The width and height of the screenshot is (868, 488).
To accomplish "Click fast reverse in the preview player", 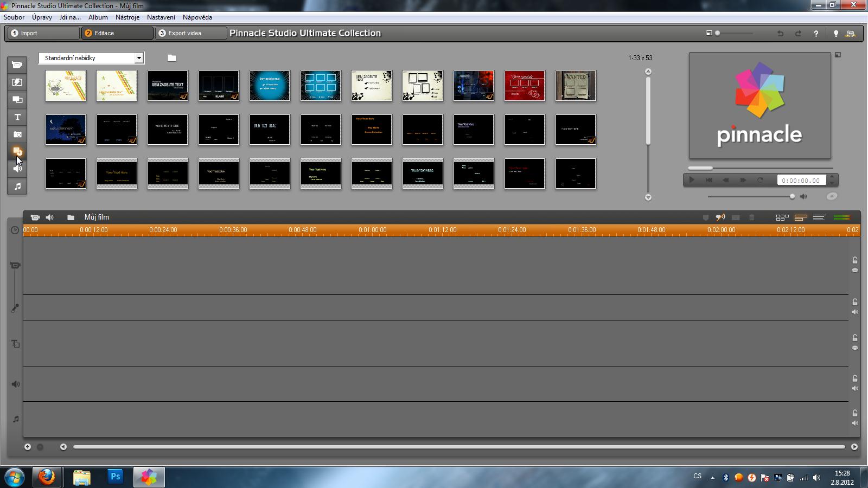I will [x=726, y=180].
